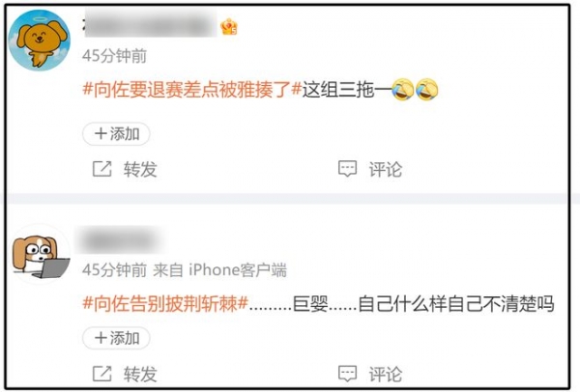Click +添加 button under second post
This screenshot has width=580, height=392.
[116, 338]
